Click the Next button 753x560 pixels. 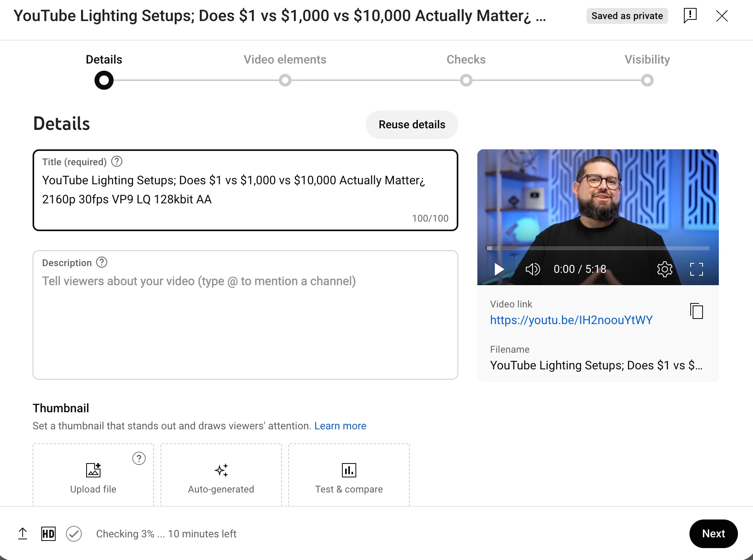pos(714,534)
